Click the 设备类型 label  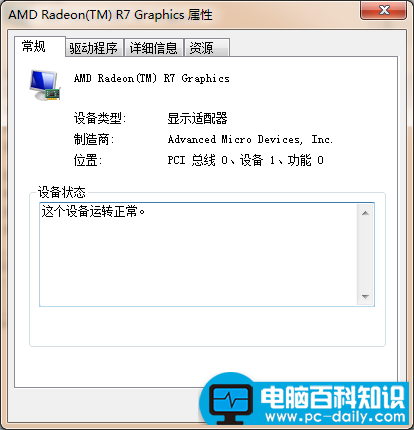100,118
